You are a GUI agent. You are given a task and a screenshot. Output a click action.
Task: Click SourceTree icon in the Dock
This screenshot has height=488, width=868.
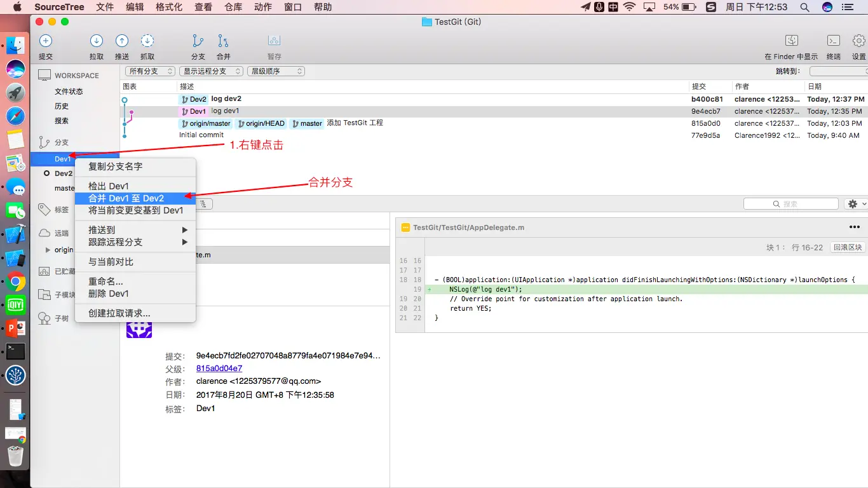[x=15, y=376]
